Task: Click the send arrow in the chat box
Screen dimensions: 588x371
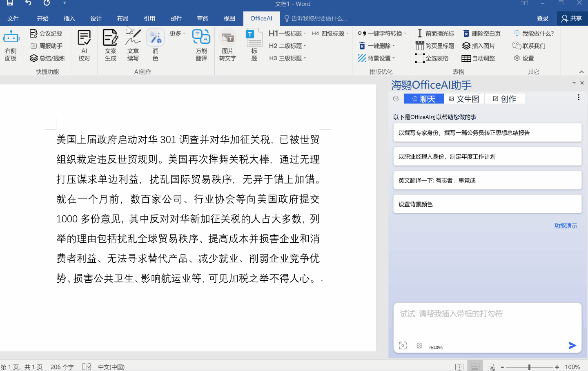Action: coord(572,345)
